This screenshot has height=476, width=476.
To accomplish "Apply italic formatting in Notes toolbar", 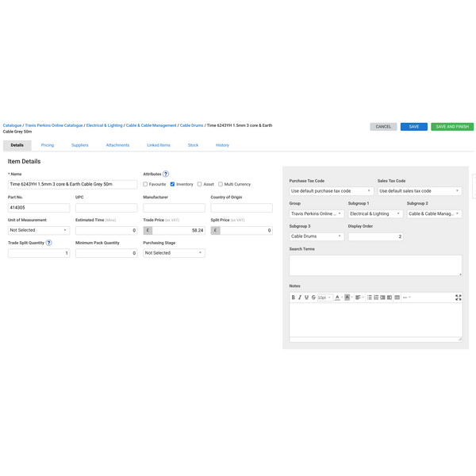I will coord(300,297).
